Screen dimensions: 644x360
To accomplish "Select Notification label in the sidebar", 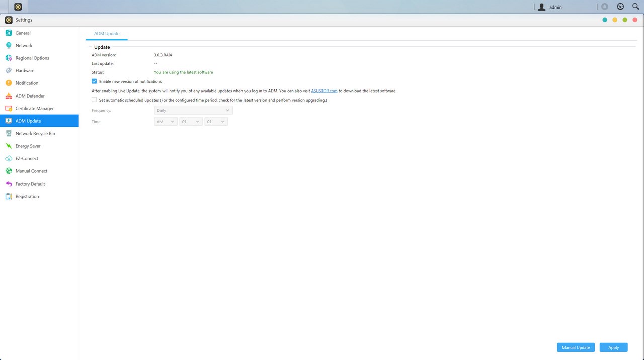I will pos(27,83).
